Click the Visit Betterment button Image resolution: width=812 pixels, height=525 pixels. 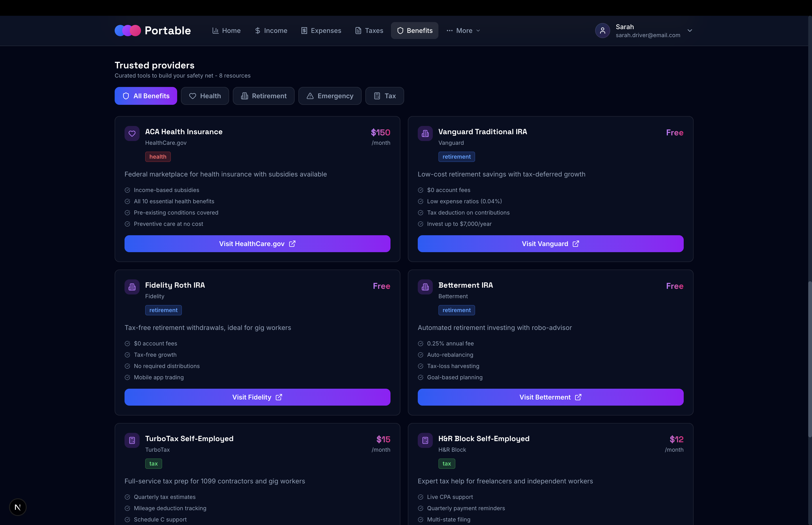(550, 397)
